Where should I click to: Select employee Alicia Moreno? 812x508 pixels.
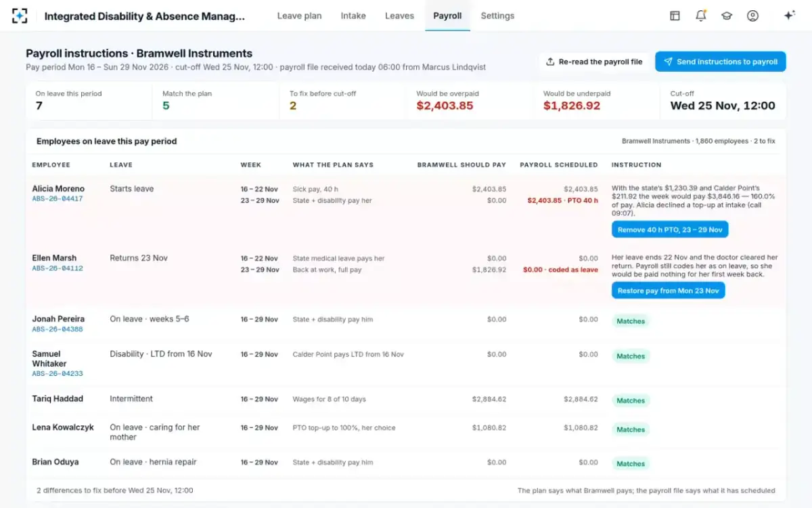pos(58,189)
